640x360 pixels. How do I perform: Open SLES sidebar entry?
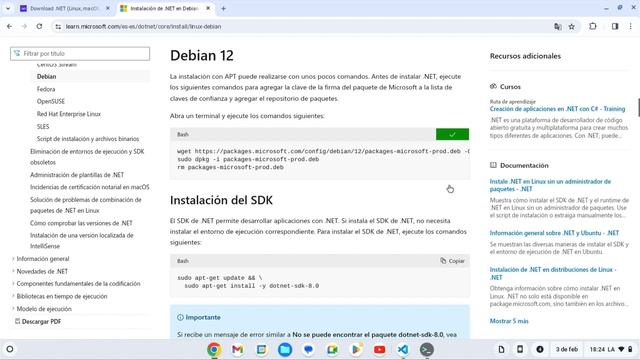coord(43,127)
